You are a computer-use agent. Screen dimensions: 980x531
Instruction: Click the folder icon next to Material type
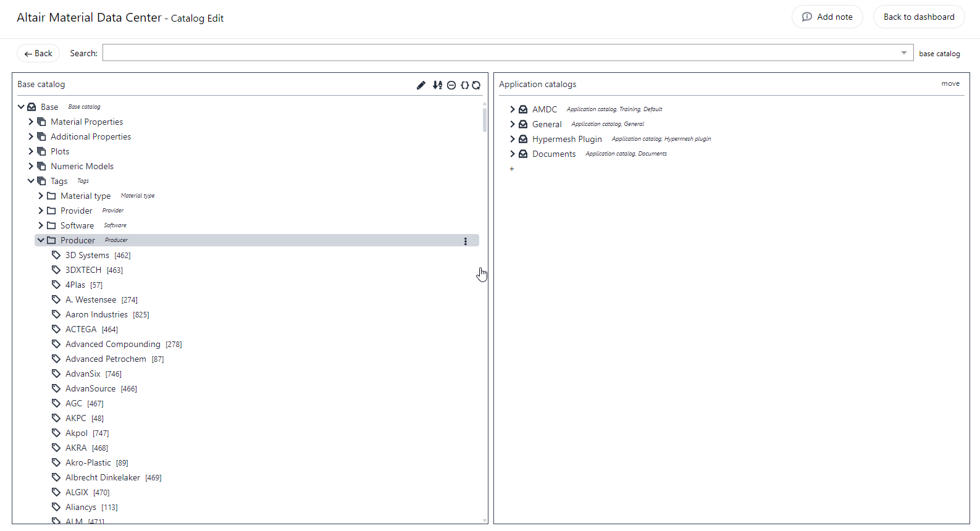click(51, 196)
